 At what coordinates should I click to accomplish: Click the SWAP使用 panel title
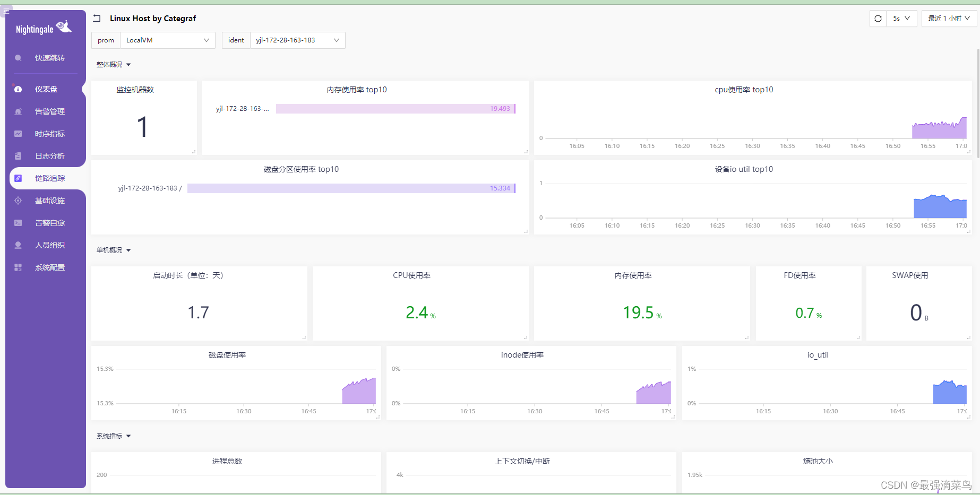coord(910,275)
